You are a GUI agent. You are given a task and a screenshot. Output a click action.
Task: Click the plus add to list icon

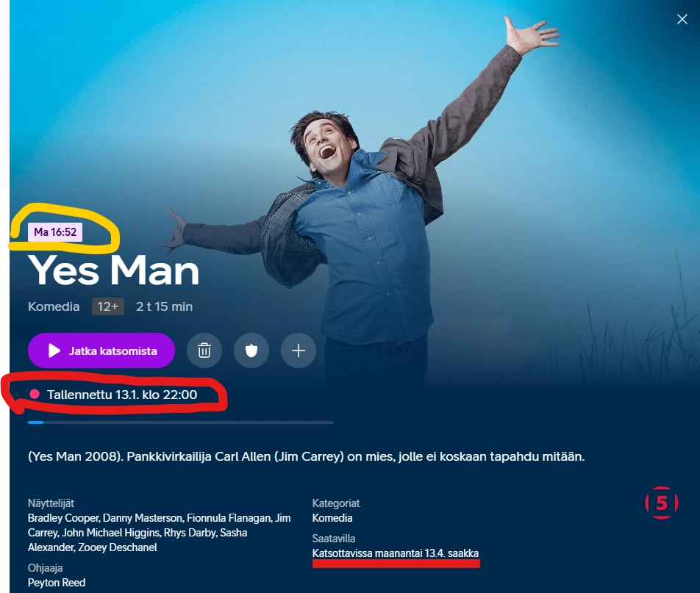pos(299,351)
